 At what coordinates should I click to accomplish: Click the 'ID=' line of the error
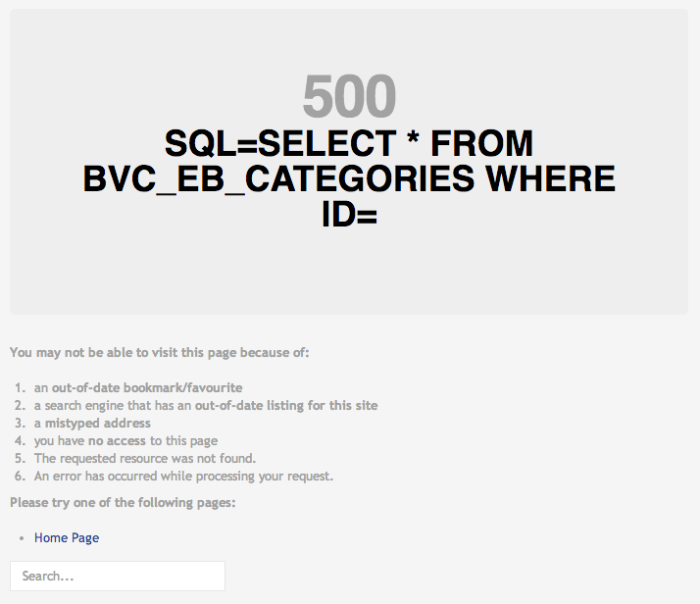coord(349,215)
